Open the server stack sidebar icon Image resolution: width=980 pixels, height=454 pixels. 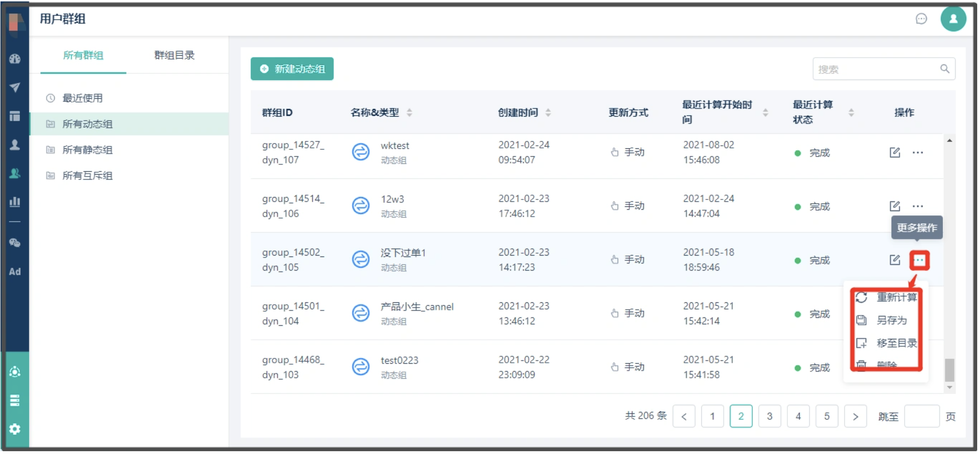15,400
